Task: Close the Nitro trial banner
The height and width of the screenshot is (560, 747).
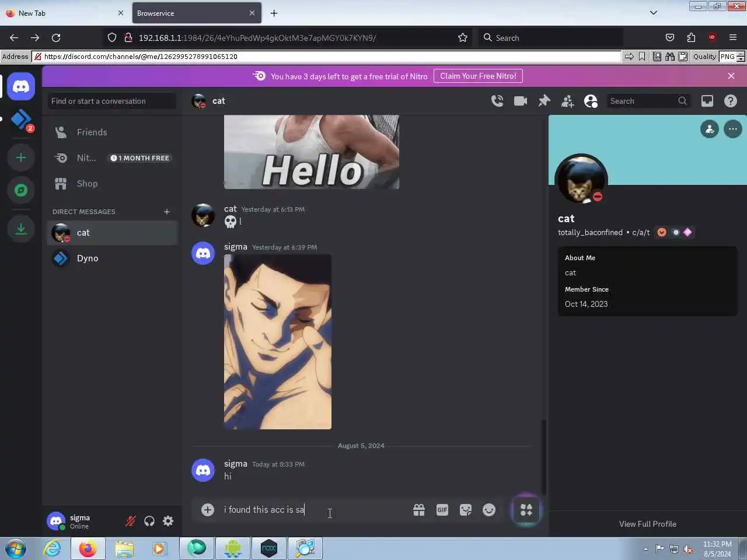Action: pyautogui.click(x=731, y=76)
